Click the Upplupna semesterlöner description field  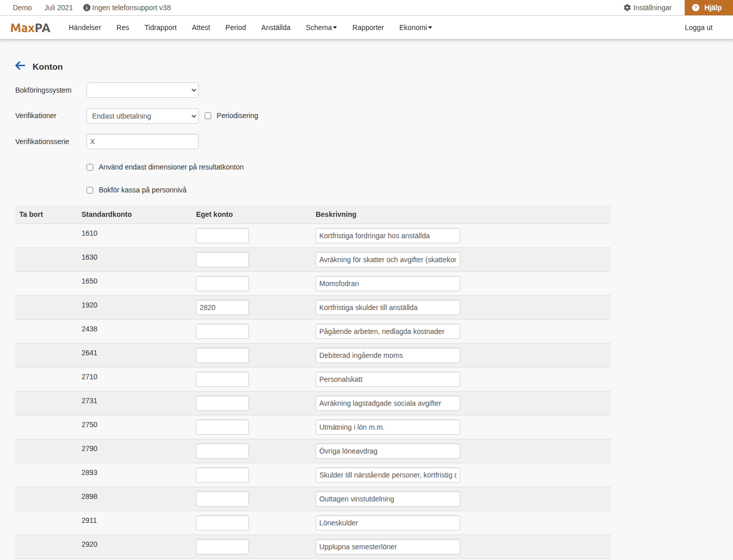388,547
